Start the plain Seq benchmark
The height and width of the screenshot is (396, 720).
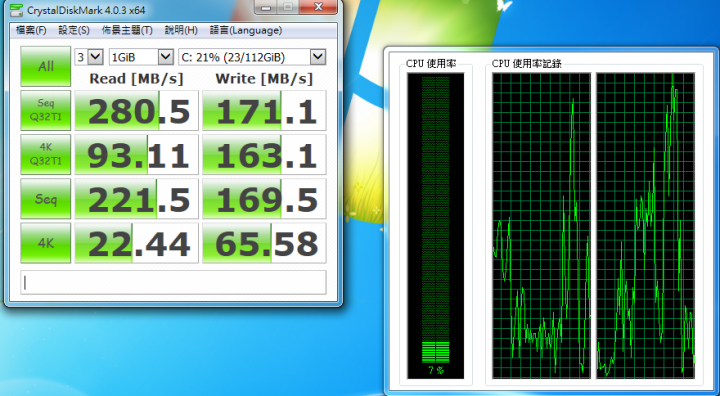click(45, 198)
